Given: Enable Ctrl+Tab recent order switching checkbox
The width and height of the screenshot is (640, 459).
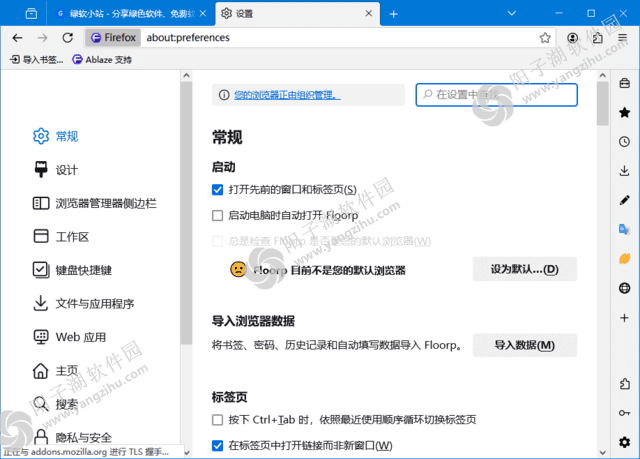Looking at the screenshot, I should coord(218,420).
